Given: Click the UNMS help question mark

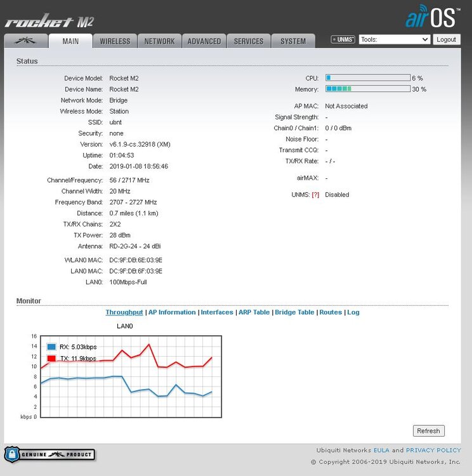Looking at the screenshot, I should [315, 195].
